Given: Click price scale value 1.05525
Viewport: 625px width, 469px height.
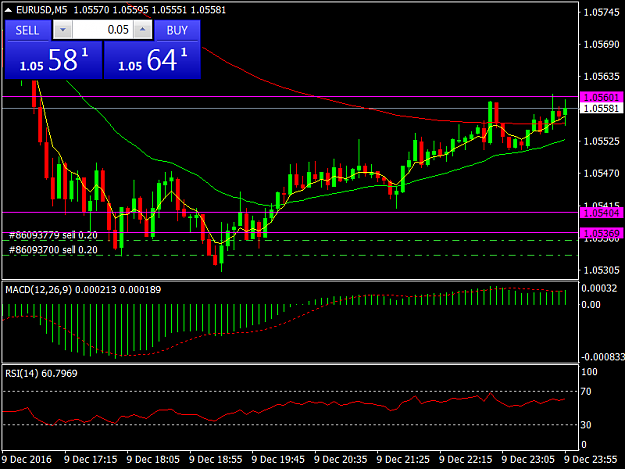Looking at the screenshot, I should coord(601,141).
